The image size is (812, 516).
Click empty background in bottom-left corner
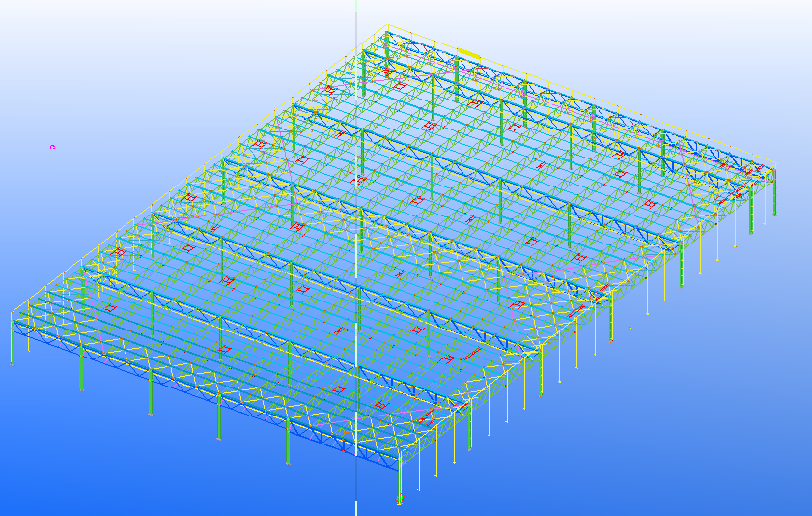(58, 473)
